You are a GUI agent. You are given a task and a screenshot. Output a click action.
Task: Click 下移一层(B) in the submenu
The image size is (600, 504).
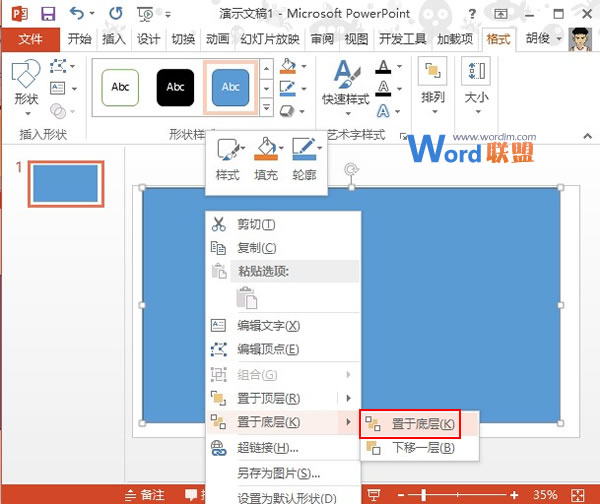tap(420, 447)
